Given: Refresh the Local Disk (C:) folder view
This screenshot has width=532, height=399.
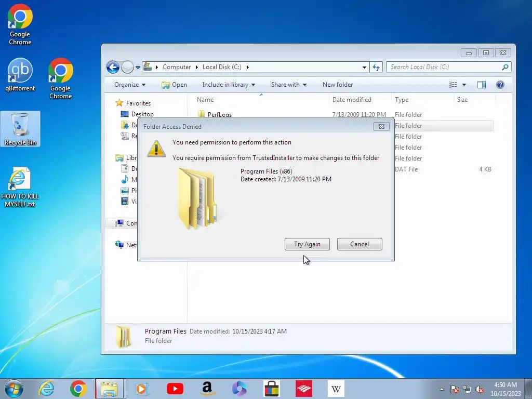Looking at the screenshot, I should pos(376,67).
